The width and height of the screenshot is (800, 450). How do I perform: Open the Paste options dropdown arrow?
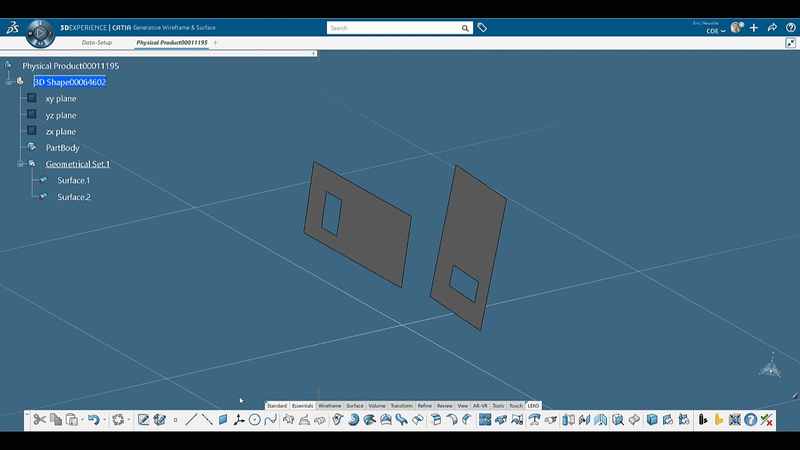pyautogui.click(x=83, y=420)
